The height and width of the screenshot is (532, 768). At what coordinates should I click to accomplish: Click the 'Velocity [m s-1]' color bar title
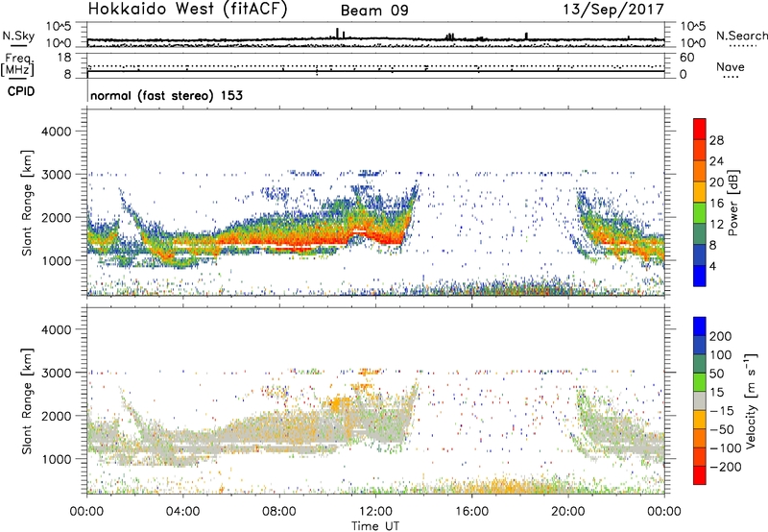[751, 400]
